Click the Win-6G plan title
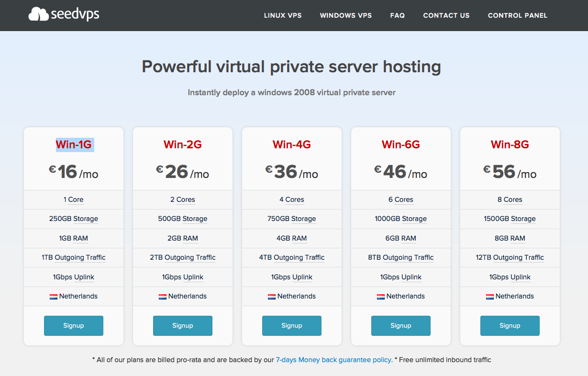 [x=401, y=144]
